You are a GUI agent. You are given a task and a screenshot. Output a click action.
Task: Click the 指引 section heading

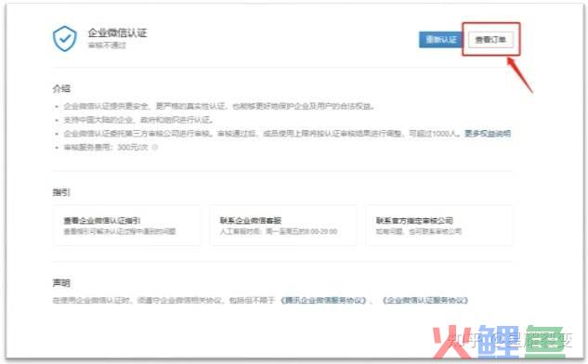61,192
